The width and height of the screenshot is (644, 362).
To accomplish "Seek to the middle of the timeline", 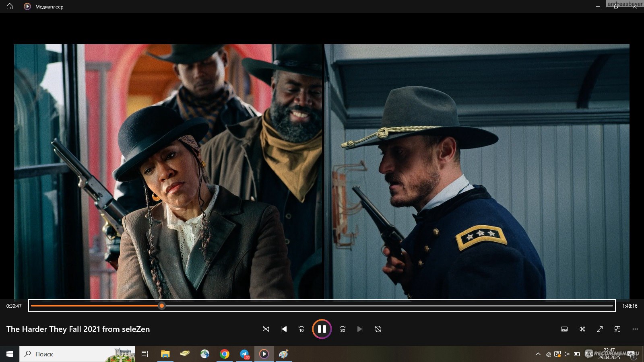I will coord(322,306).
